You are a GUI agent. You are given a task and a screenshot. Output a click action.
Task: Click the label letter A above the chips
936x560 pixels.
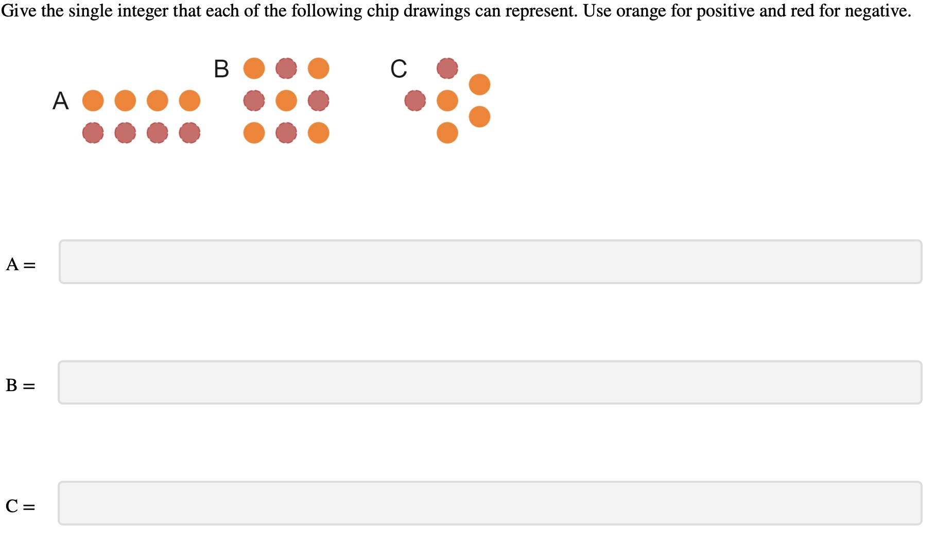[61, 101]
